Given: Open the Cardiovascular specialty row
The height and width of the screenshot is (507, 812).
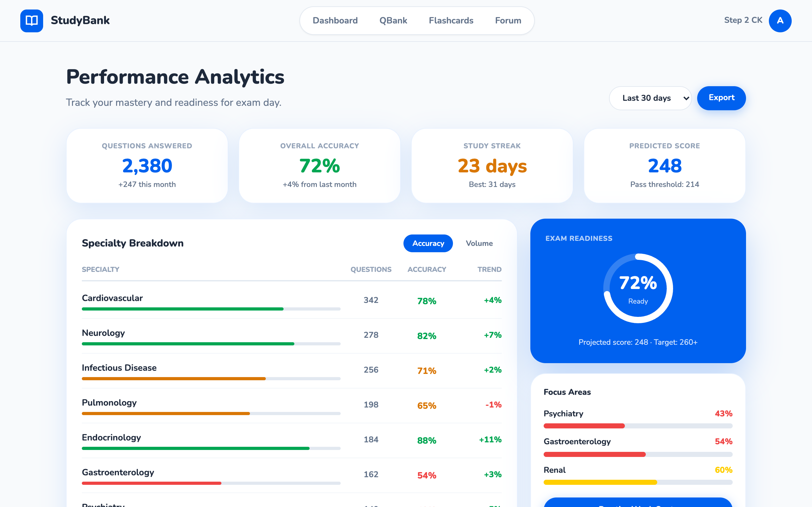Looking at the screenshot, I should pyautogui.click(x=112, y=298).
